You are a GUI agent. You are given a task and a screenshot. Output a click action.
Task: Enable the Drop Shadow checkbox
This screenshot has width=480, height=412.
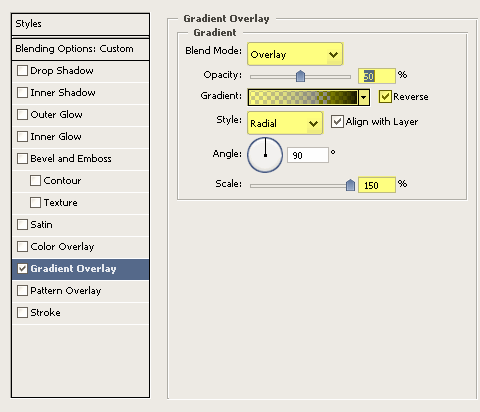coord(22,71)
